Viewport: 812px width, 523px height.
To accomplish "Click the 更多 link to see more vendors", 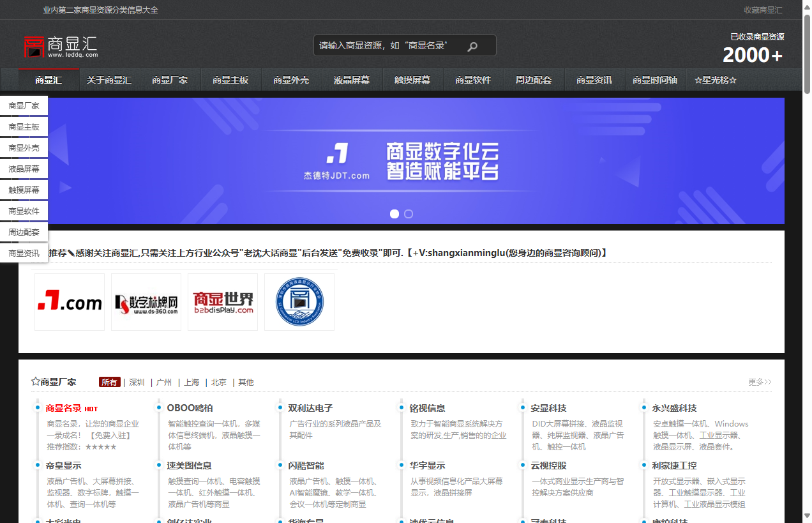I will (759, 382).
